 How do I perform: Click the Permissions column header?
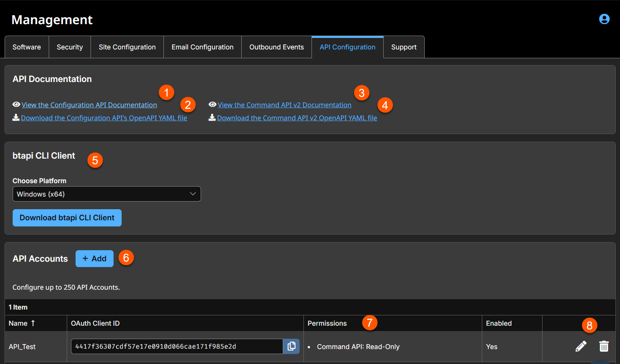[x=327, y=323]
